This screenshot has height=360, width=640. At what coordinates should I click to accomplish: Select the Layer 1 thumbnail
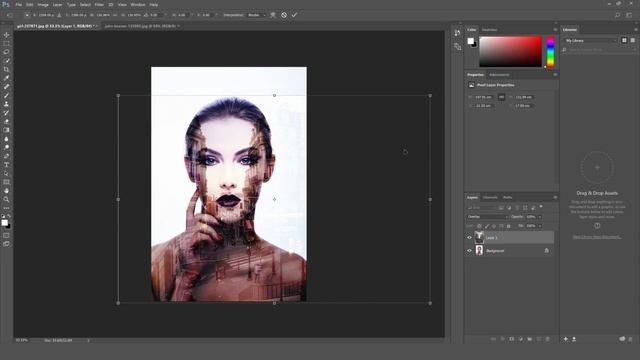coord(479,237)
